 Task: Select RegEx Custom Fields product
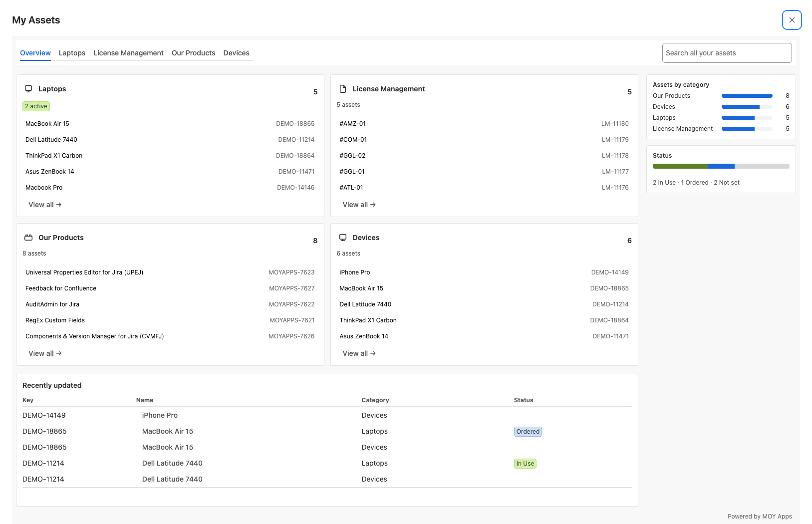tap(170, 320)
